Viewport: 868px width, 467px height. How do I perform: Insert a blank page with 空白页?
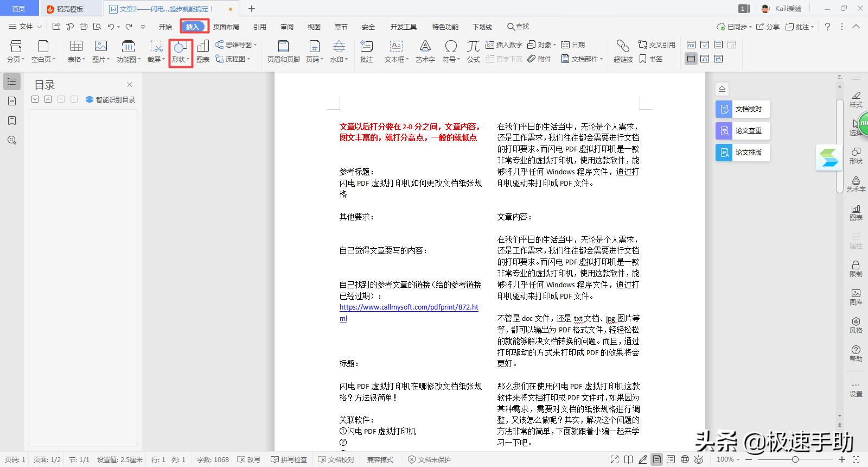(x=43, y=52)
